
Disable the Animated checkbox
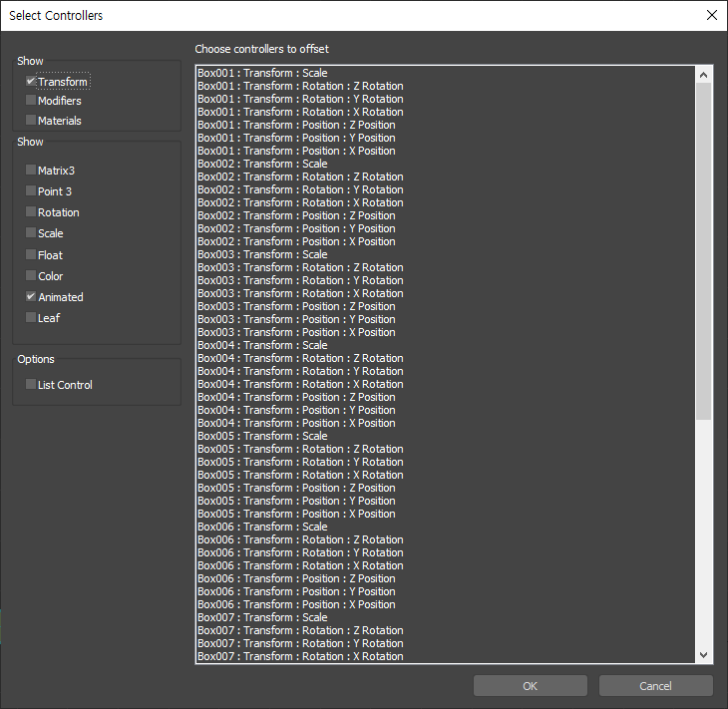click(x=31, y=297)
